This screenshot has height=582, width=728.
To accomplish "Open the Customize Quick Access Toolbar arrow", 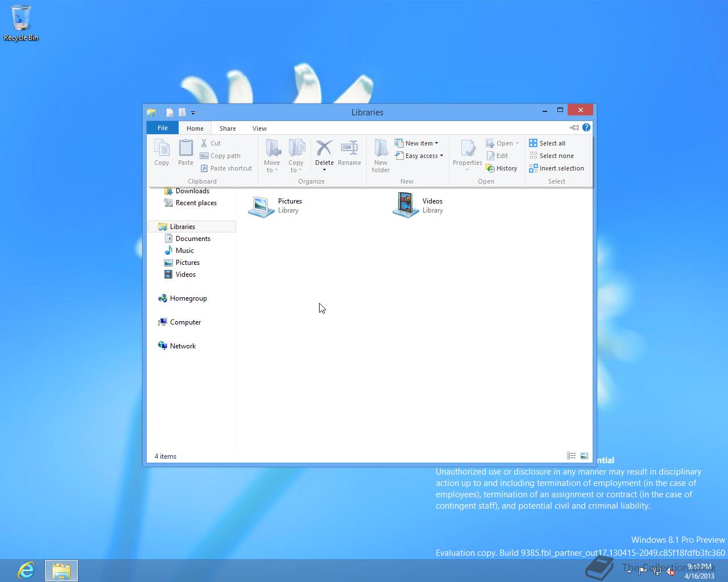I will click(193, 113).
